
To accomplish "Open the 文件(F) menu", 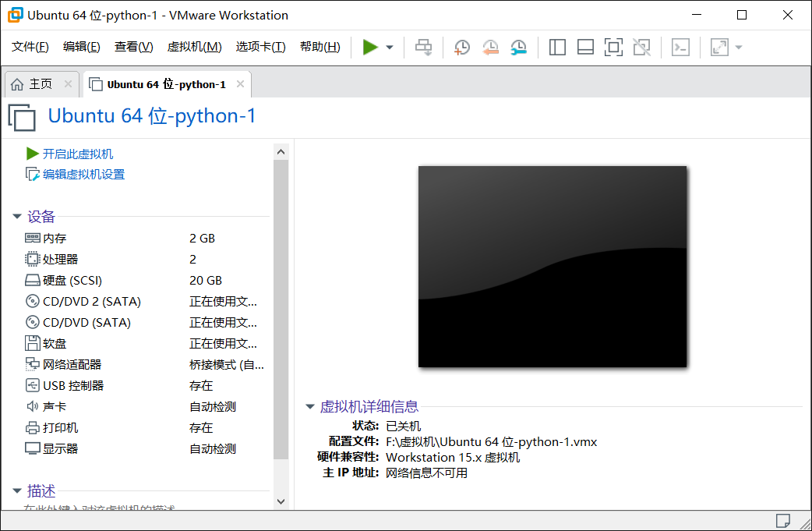I will pos(30,47).
